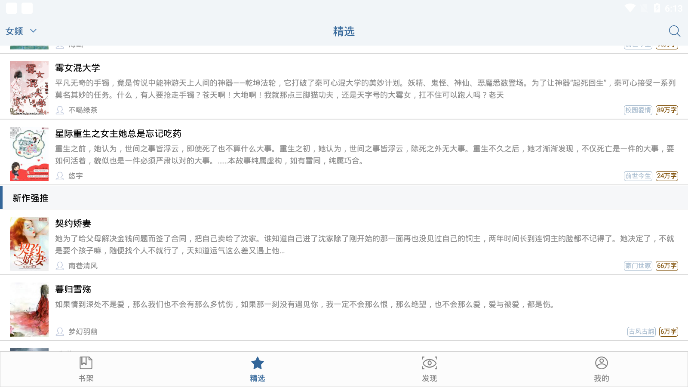Open 契约娇妻 cover thumbnail
688x387 pixels.
(x=29, y=244)
